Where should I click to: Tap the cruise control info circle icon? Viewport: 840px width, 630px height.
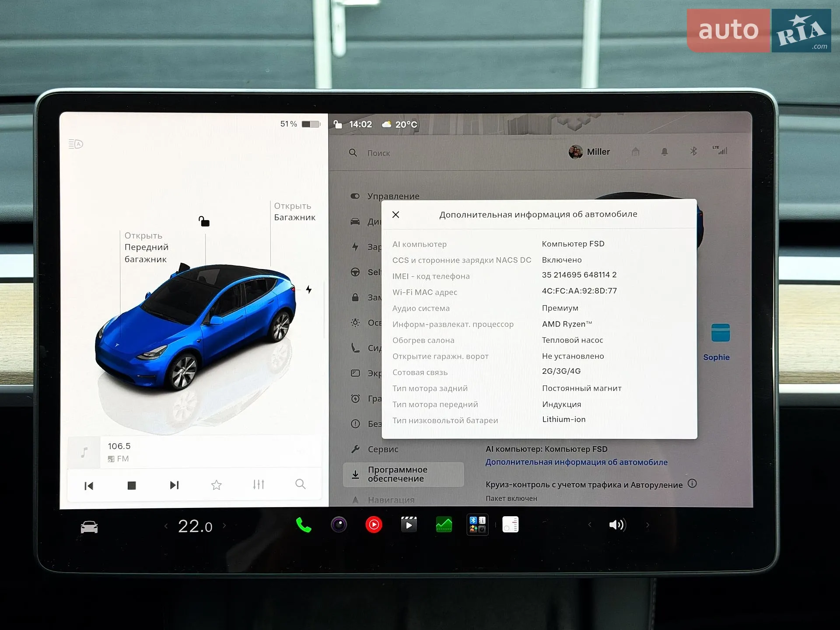click(692, 483)
